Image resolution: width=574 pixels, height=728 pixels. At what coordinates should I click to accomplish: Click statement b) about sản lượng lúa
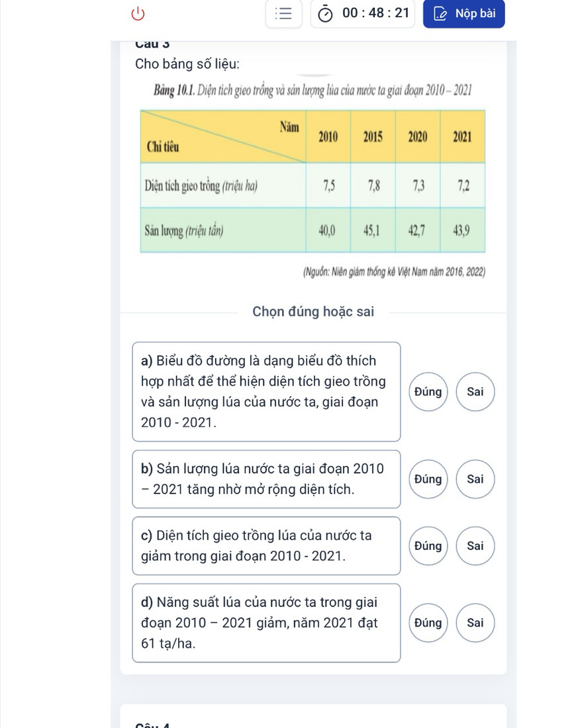[x=266, y=479]
